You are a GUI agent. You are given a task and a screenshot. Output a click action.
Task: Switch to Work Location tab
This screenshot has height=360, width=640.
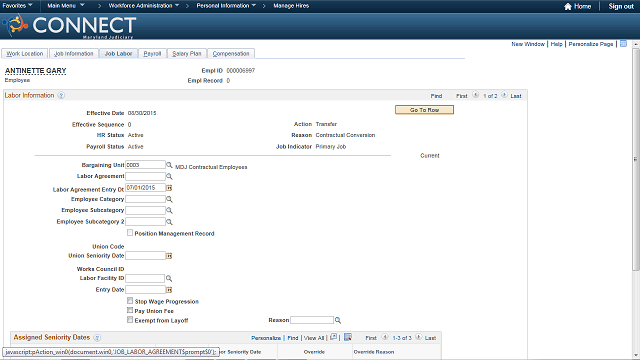coord(24,53)
